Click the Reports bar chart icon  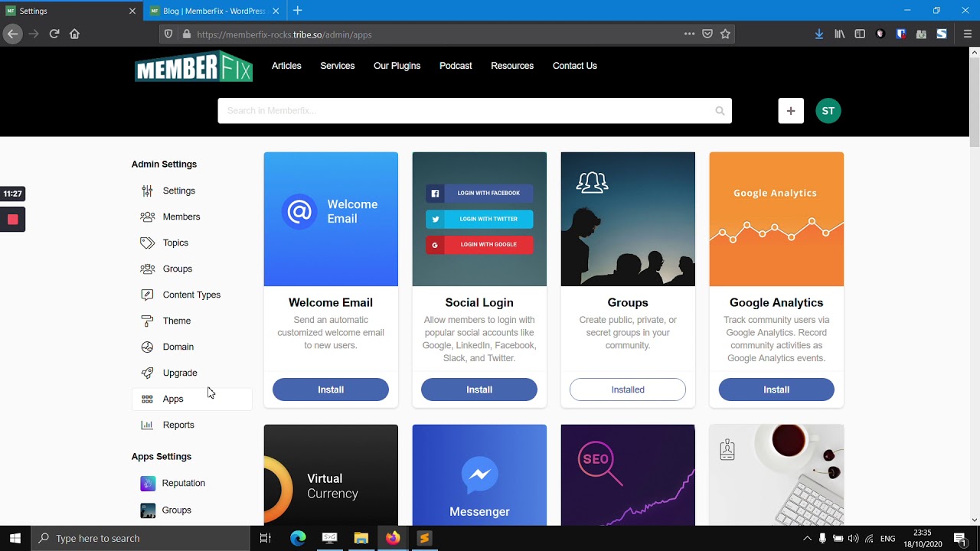[x=147, y=425]
